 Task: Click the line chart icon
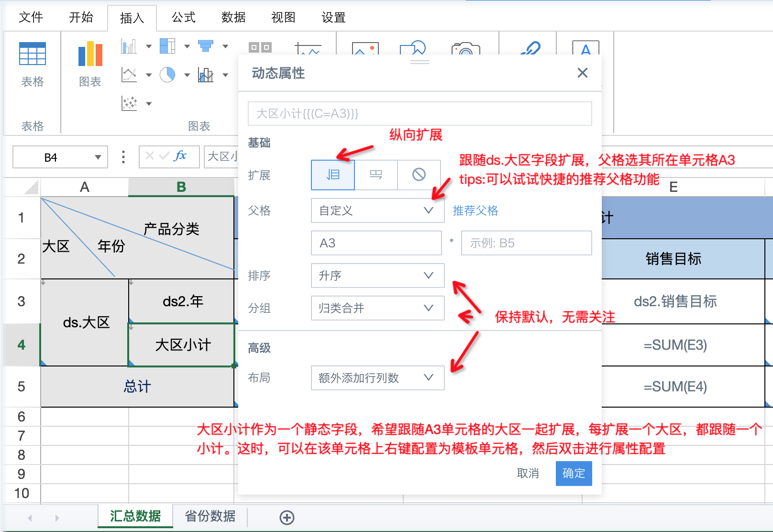(x=129, y=75)
